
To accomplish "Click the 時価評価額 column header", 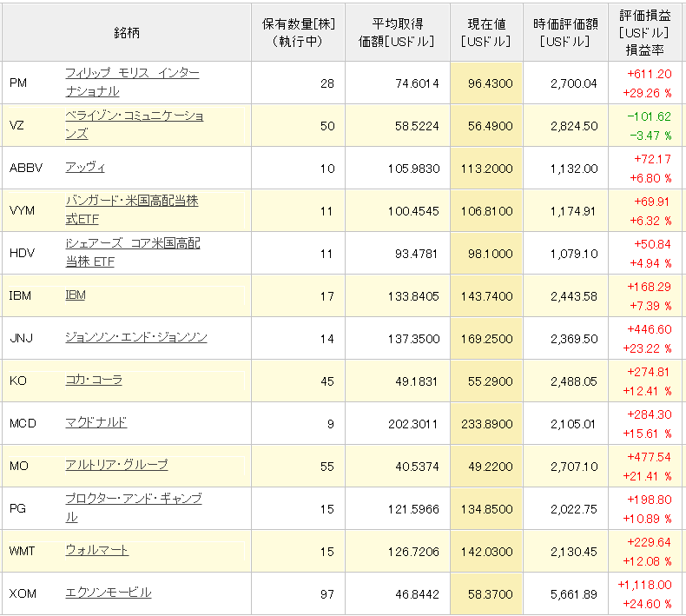I will pyautogui.click(x=565, y=32).
